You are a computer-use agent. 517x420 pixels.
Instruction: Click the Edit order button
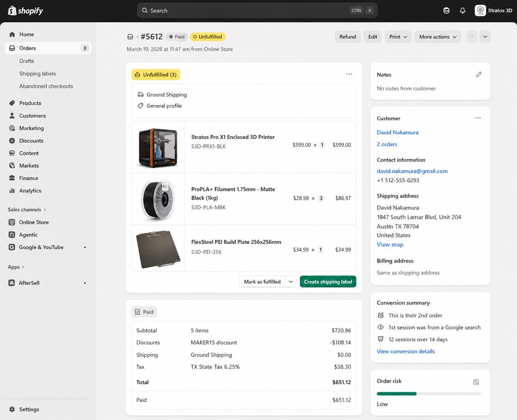point(373,36)
